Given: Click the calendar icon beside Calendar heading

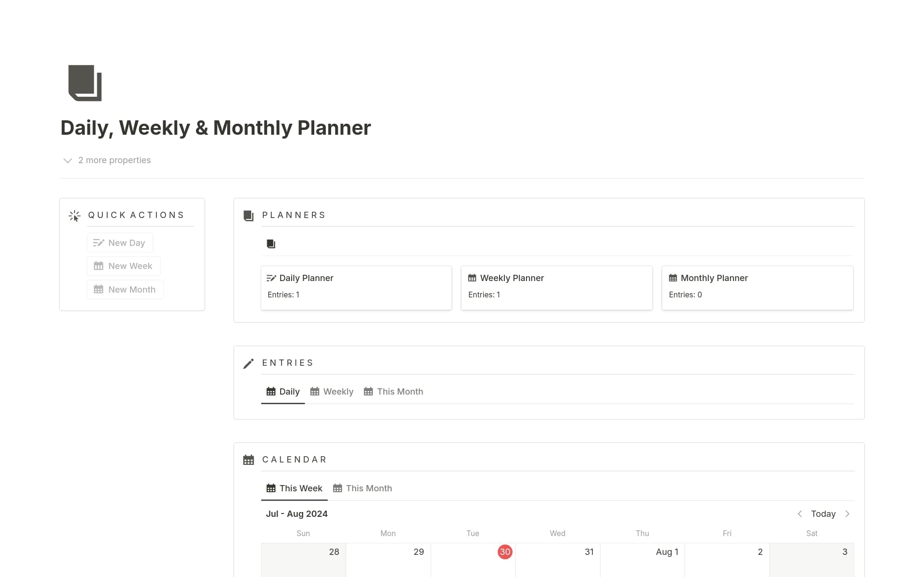Looking at the screenshot, I should tap(249, 459).
